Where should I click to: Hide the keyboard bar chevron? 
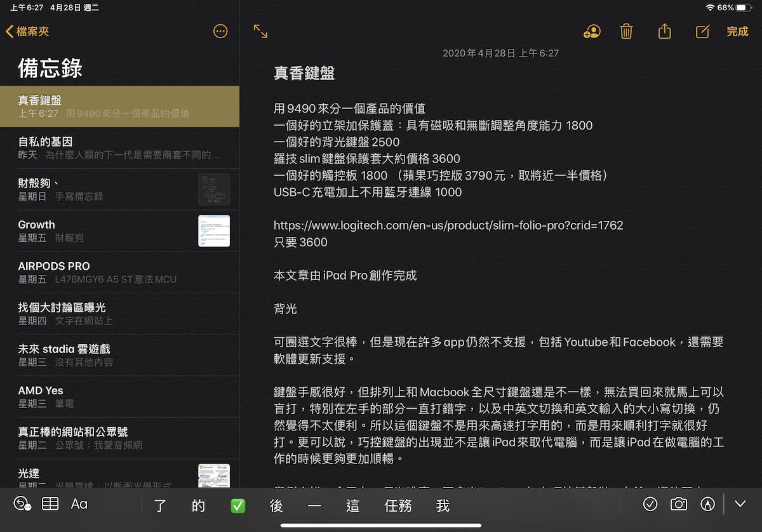tap(740, 504)
